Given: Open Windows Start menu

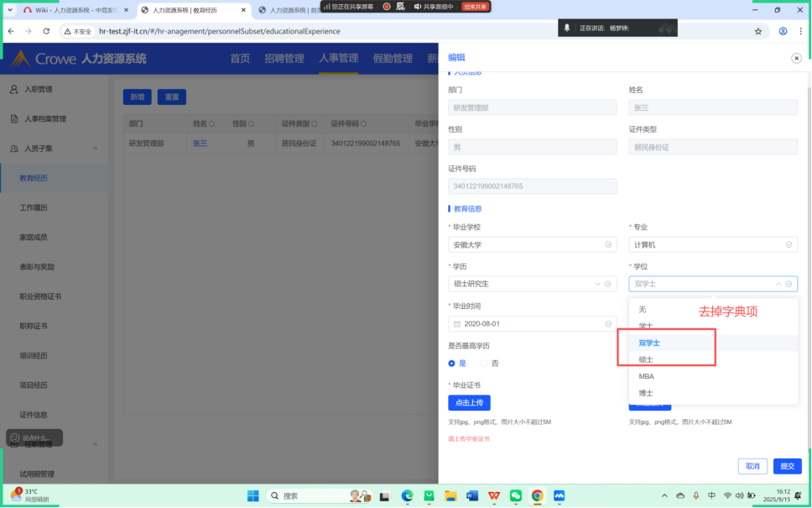Looking at the screenshot, I should tap(253, 495).
